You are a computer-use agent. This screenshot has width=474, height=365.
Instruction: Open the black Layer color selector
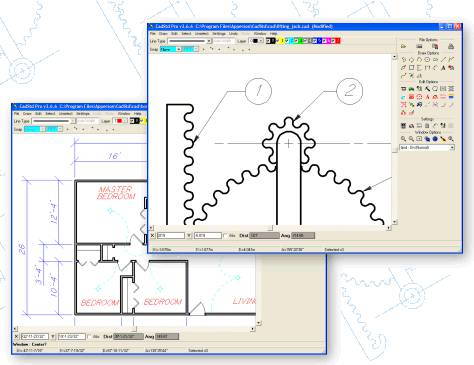point(256,41)
